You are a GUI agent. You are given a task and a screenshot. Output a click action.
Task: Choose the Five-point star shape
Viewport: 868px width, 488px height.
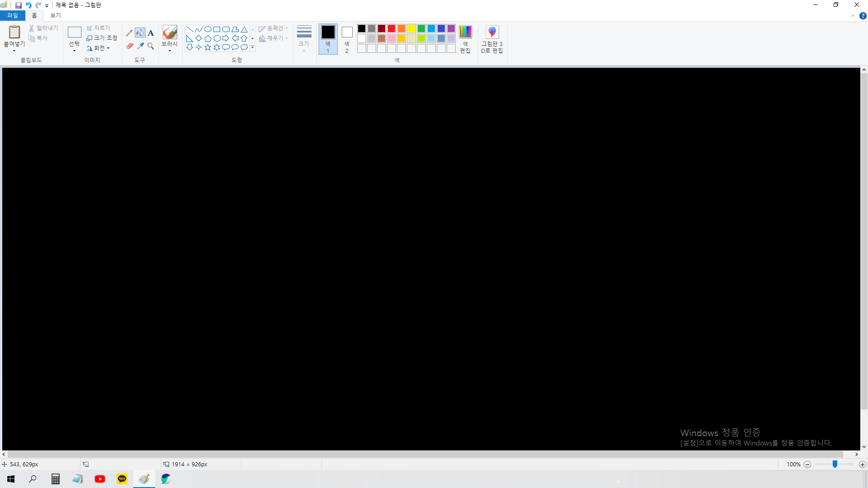pyautogui.click(x=208, y=47)
